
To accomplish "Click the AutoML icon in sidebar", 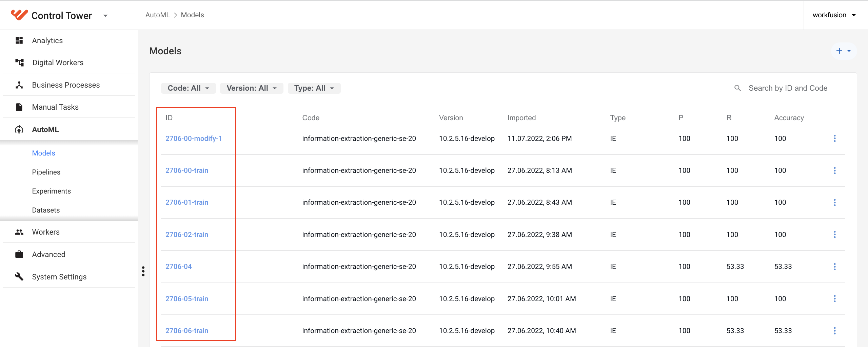I will 19,129.
